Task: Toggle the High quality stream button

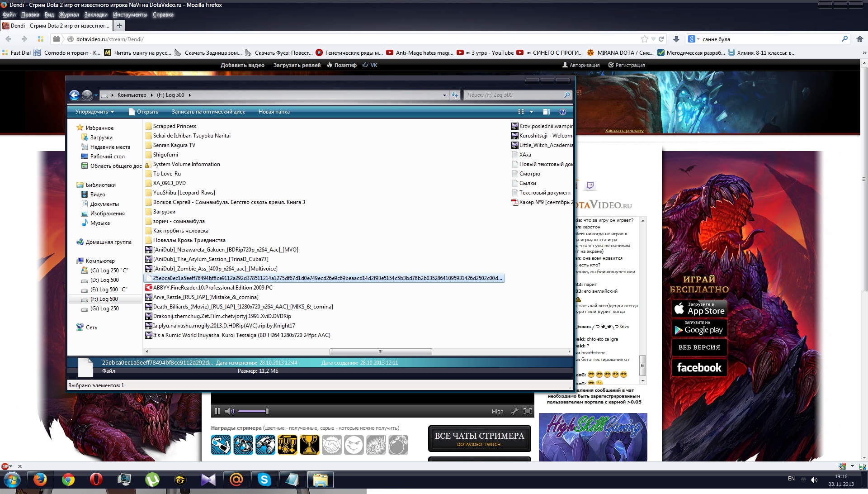Action: pyautogui.click(x=497, y=410)
